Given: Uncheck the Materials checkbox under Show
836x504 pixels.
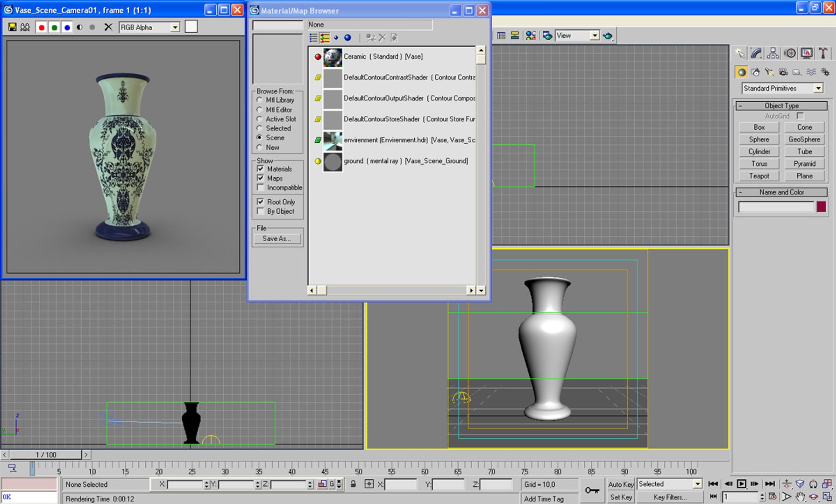Looking at the screenshot, I should pos(261,169).
